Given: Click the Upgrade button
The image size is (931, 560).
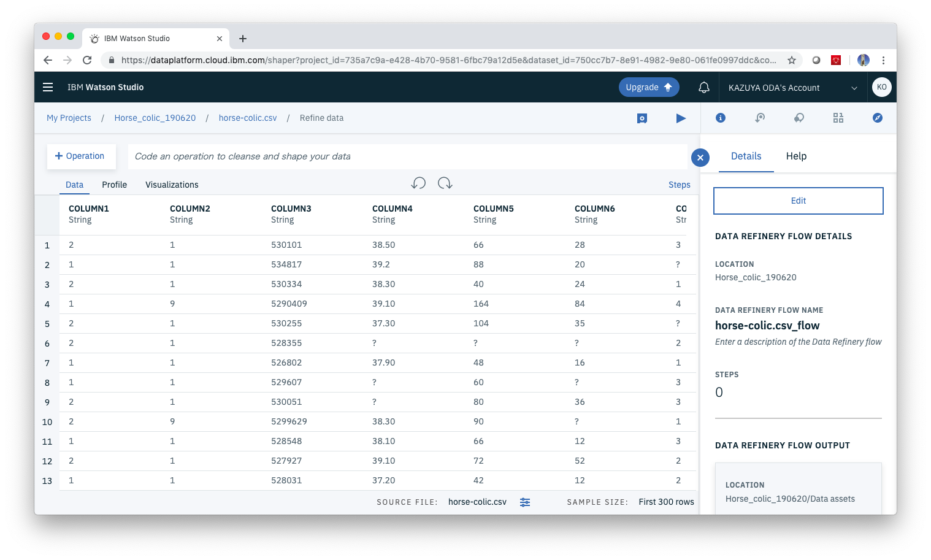Looking at the screenshot, I should click(x=649, y=86).
